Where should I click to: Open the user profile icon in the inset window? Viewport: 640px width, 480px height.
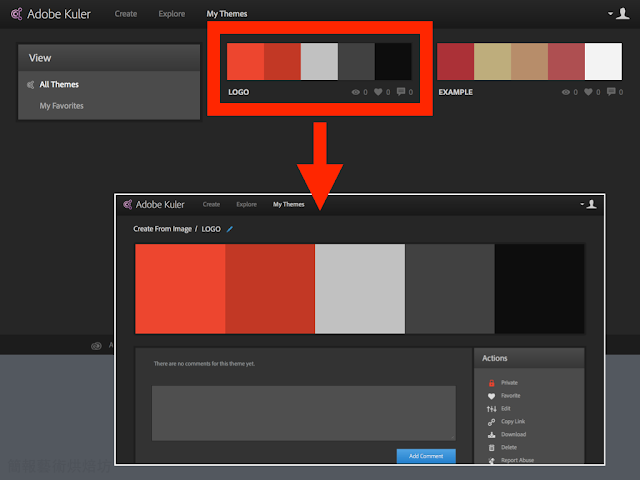tap(591, 204)
